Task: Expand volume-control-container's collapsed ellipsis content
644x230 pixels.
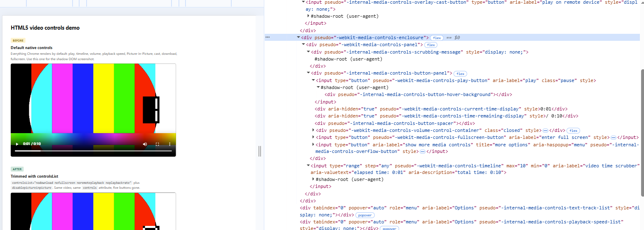Action: click(x=545, y=130)
